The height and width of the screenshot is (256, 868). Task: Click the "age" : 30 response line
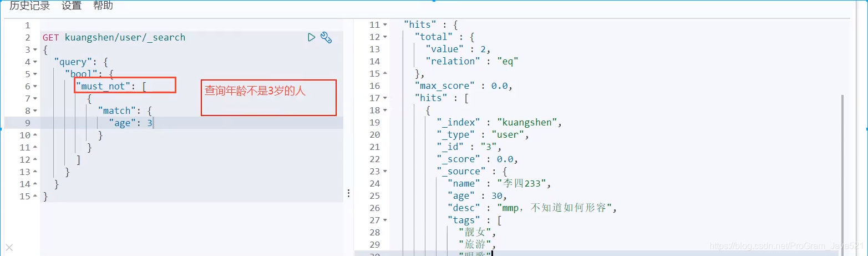coord(478,195)
